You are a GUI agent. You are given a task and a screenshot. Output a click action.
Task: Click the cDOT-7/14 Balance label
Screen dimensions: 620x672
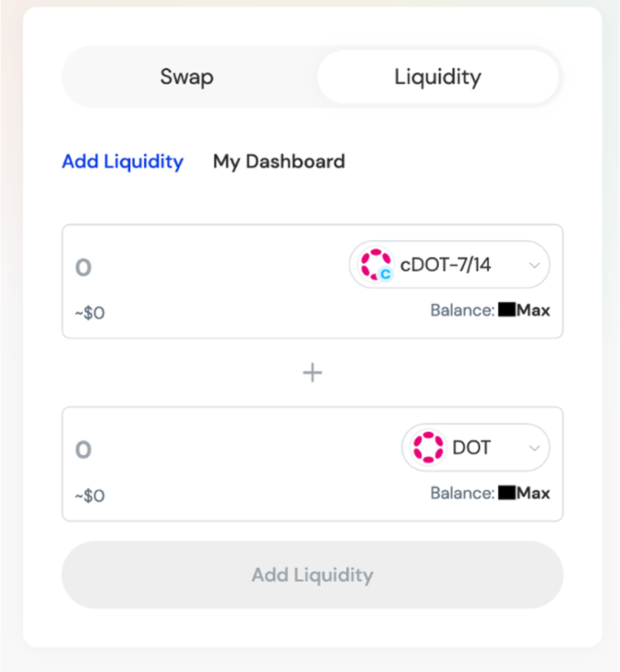(462, 310)
